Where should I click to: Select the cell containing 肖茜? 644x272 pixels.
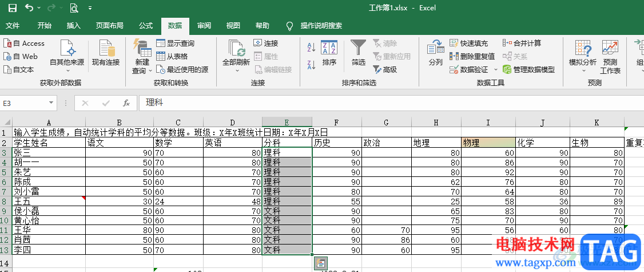[49, 240]
